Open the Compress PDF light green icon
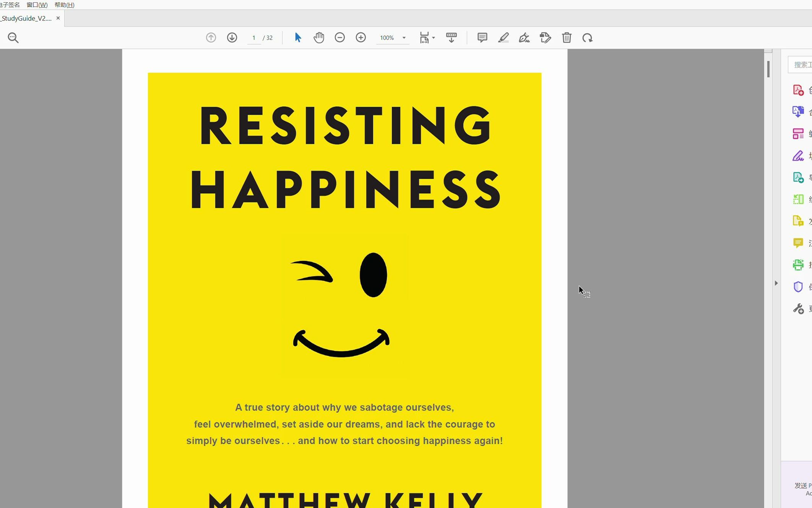 [798, 199]
